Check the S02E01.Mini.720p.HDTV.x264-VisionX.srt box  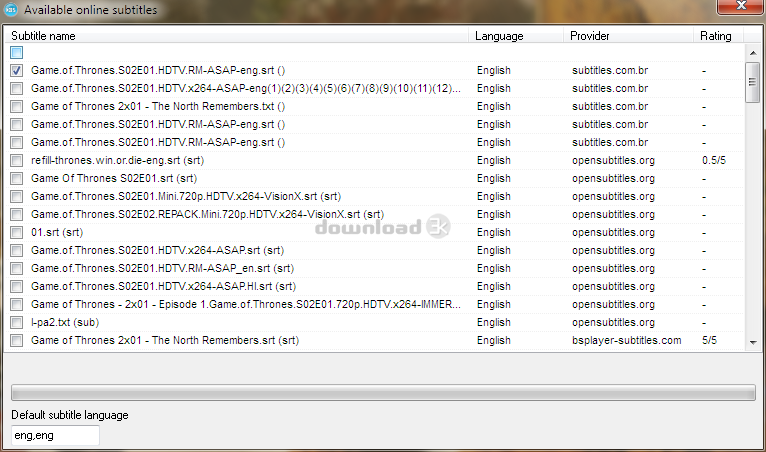17,196
